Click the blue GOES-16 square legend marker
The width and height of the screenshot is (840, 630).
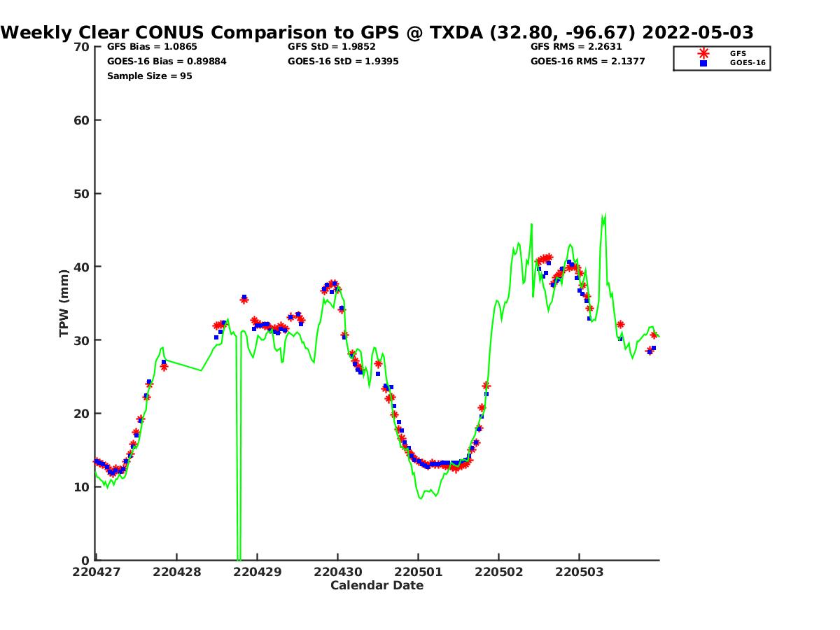click(x=703, y=63)
